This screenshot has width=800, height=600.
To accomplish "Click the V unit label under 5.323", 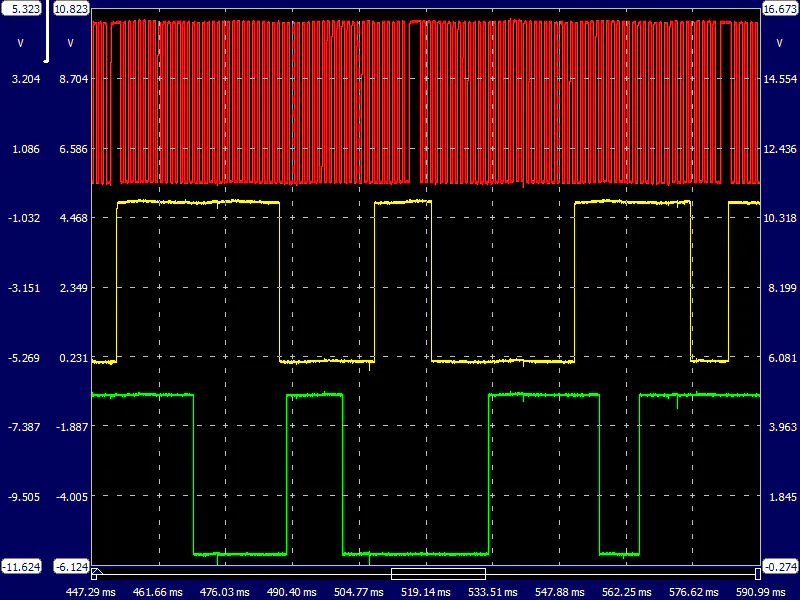I will 21,43.
